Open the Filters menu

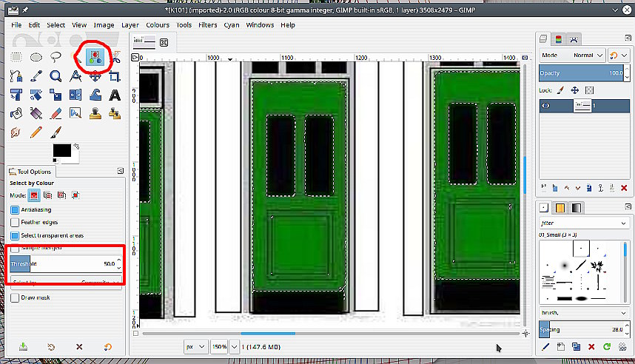click(208, 24)
